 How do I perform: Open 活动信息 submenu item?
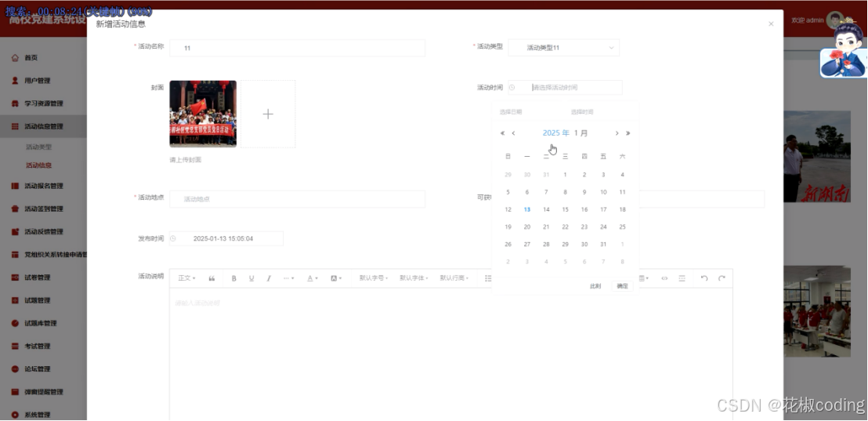38,165
